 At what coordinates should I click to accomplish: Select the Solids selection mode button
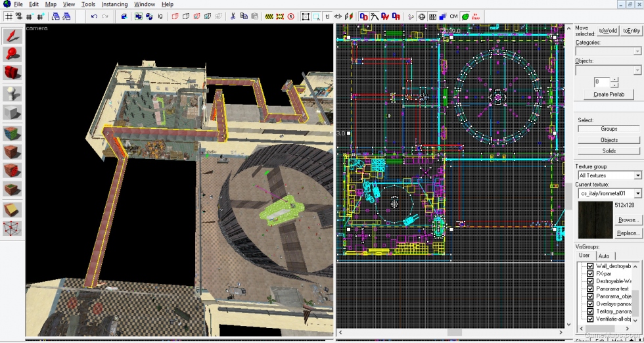pos(609,150)
